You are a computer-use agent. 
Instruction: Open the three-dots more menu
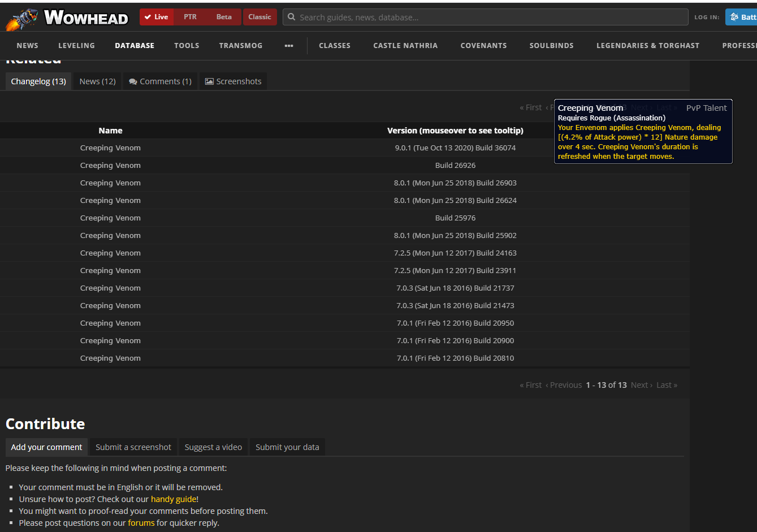pos(289,46)
